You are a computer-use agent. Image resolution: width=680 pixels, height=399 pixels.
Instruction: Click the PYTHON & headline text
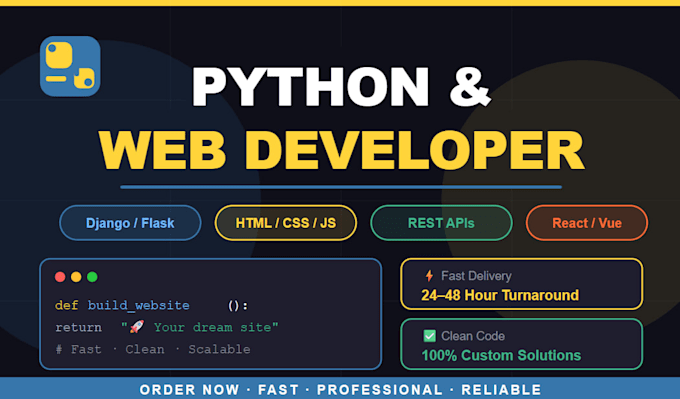tap(341, 87)
